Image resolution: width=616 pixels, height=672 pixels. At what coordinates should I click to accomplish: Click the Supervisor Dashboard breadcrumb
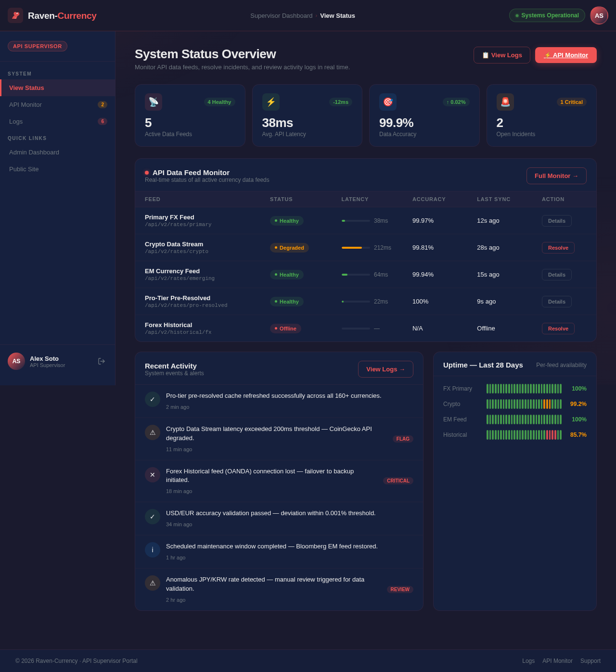(281, 15)
